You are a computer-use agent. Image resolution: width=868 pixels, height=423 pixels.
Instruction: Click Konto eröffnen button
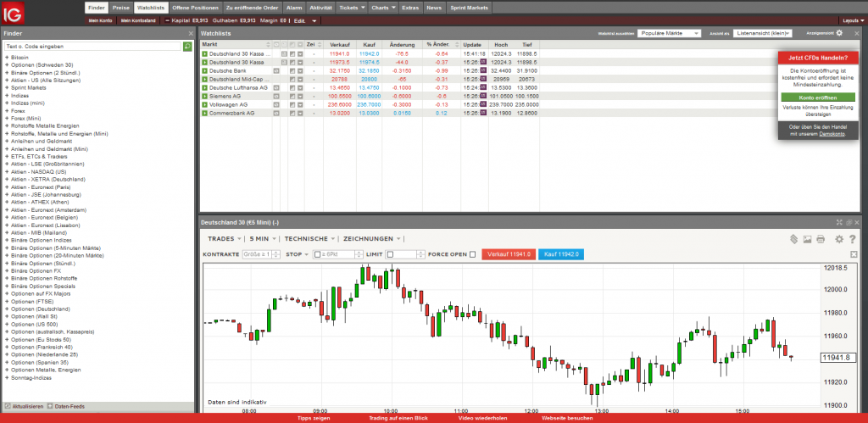point(818,97)
